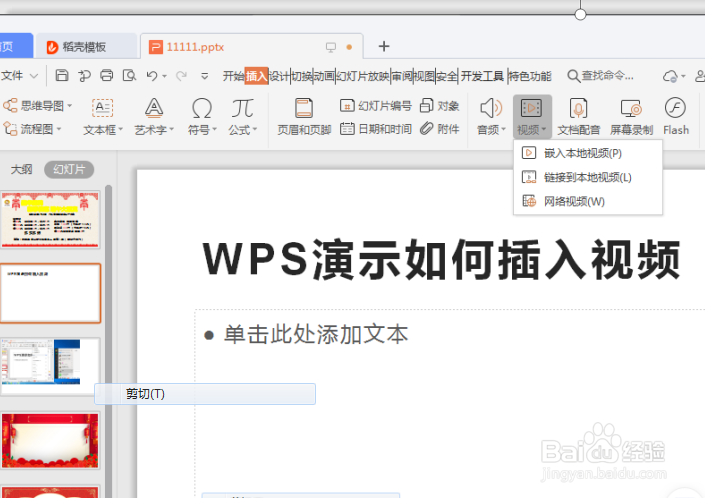Click the Formula (公式) pi icon
Viewport: 705px width, 498px height.
click(x=242, y=108)
